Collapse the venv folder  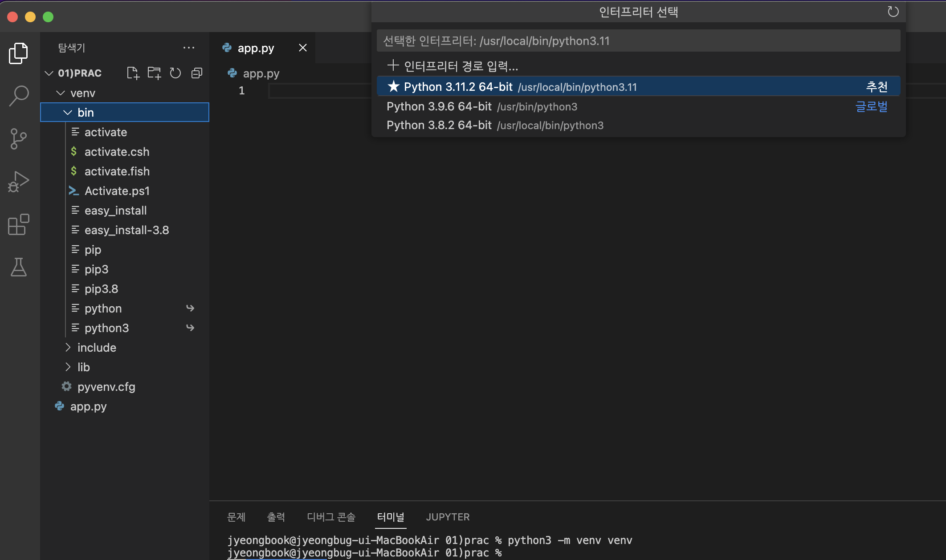(x=61, y=93)
